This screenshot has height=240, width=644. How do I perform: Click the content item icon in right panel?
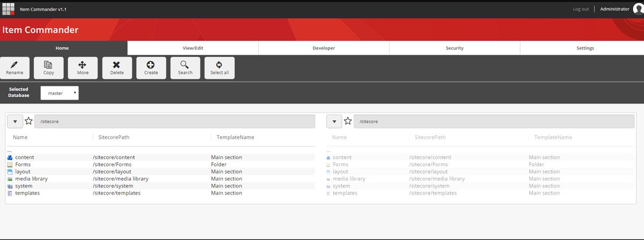[x=328, y=157]
